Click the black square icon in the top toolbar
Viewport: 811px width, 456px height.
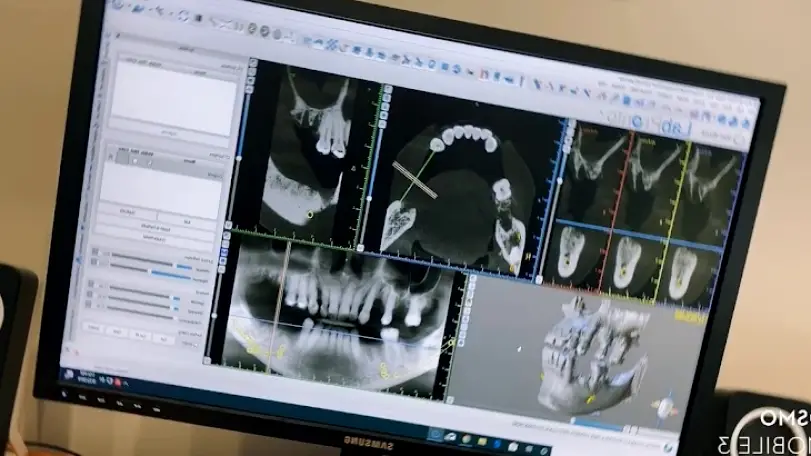click(x=199, y=19)
